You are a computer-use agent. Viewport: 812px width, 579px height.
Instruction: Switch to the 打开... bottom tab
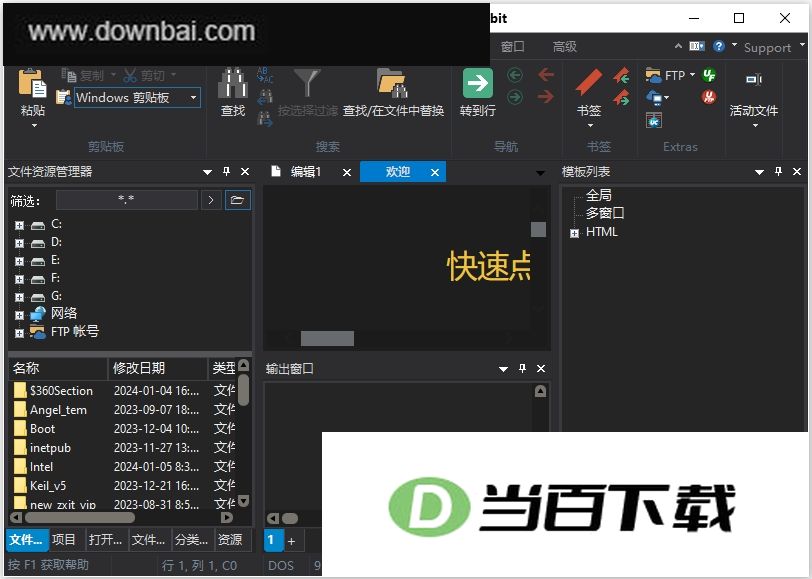coord(105,540)
